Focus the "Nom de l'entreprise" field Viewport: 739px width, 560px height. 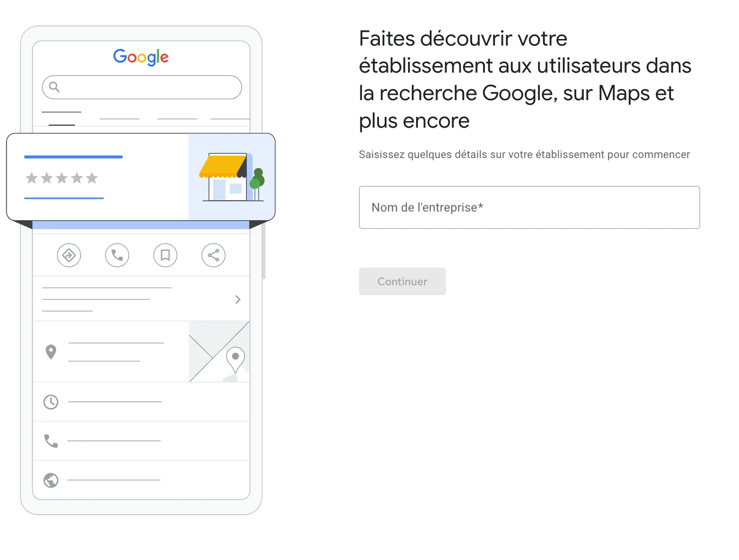click(x=529, y=207)
